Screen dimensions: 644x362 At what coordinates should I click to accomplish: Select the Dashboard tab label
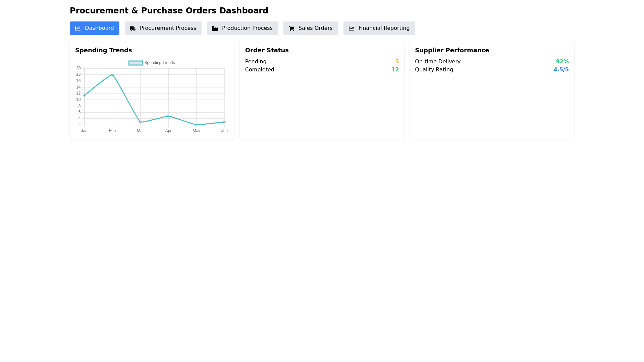99,28
